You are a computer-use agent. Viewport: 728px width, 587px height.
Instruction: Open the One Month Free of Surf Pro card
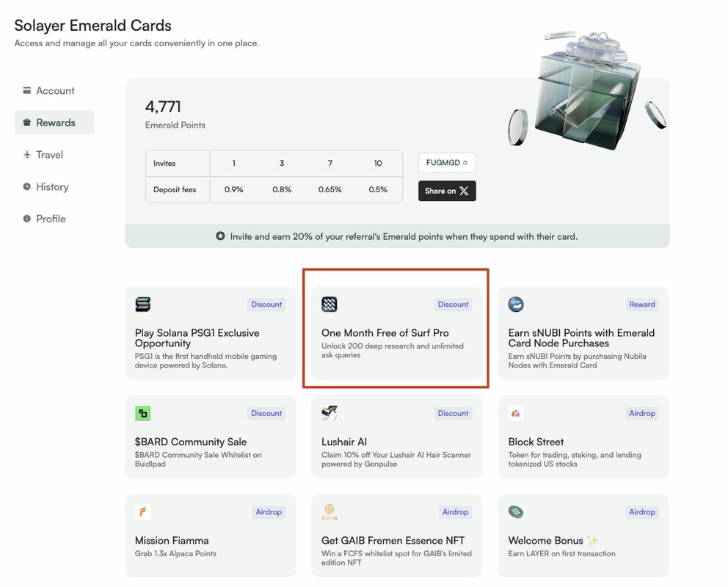point(396,333)
